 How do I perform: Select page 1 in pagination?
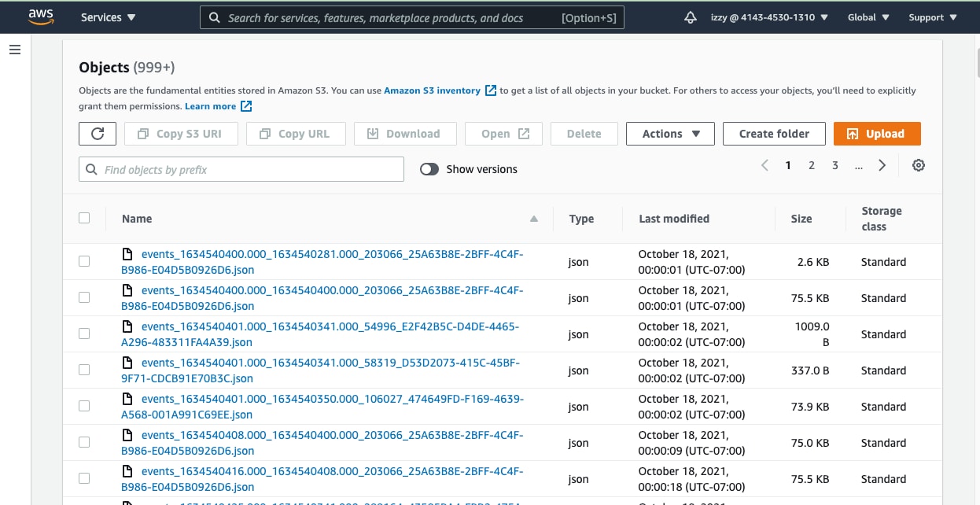[x=788, y=165]
